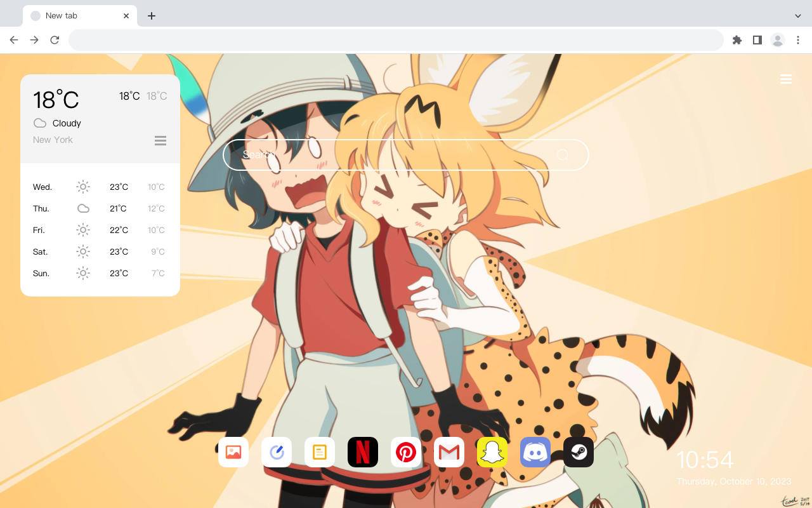
Task: Focus the Search input field
Action: coord(406,155)
